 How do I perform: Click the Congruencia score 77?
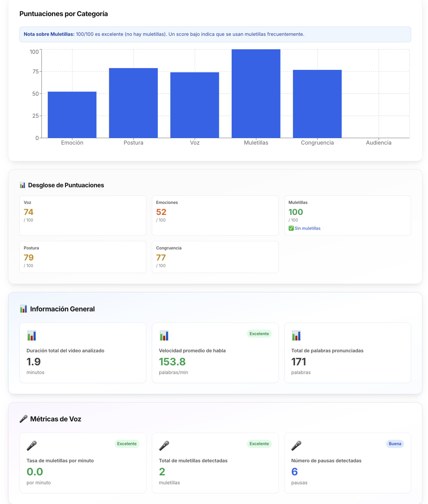pos(161,257)
